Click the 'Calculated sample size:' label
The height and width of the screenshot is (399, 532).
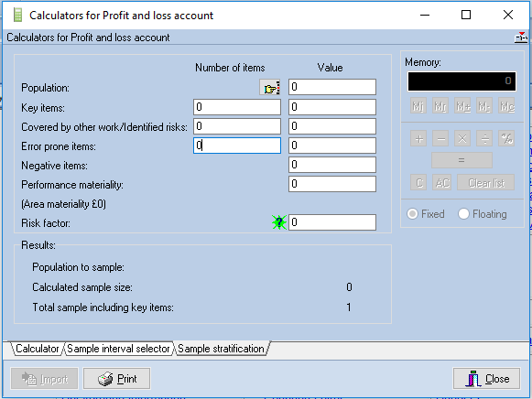(x=82, y=287)
